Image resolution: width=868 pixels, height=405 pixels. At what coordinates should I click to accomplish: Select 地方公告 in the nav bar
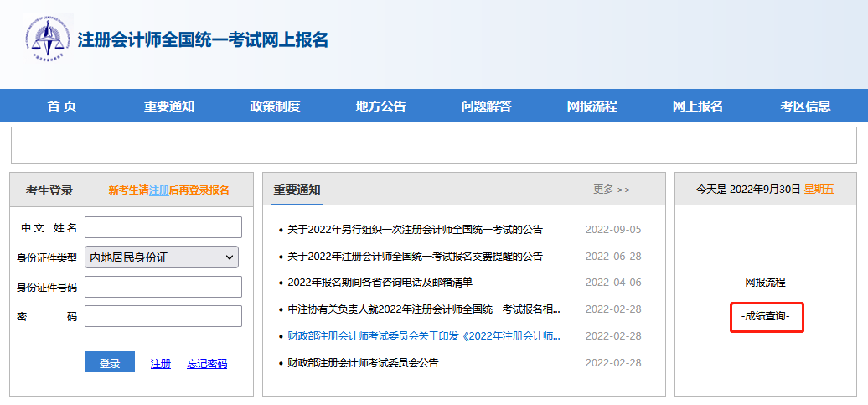tap(380, 106)
